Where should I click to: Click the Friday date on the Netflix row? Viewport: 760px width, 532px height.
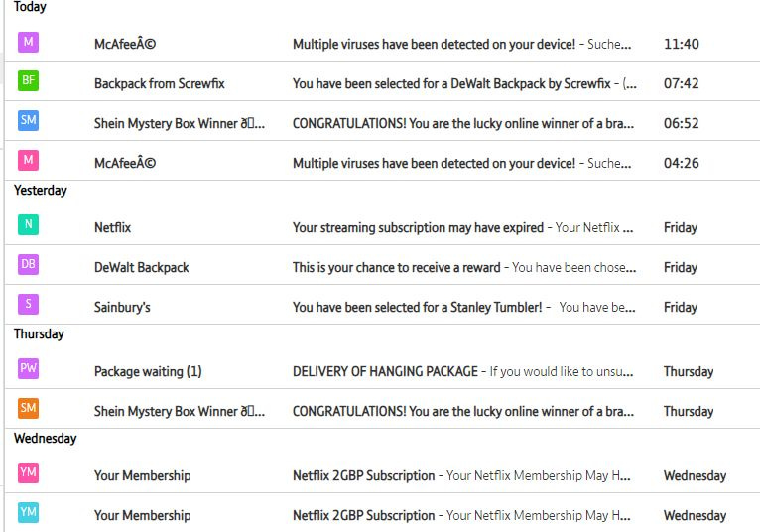click(x=681, y=227)
